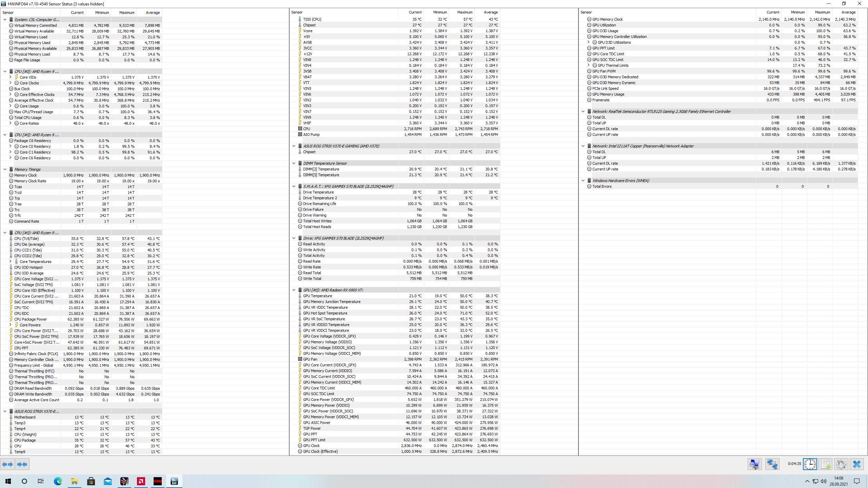
Task: Collapse the S.M.A.R.T. XPG GAMMIX group
Action: (x=294, y=186)
